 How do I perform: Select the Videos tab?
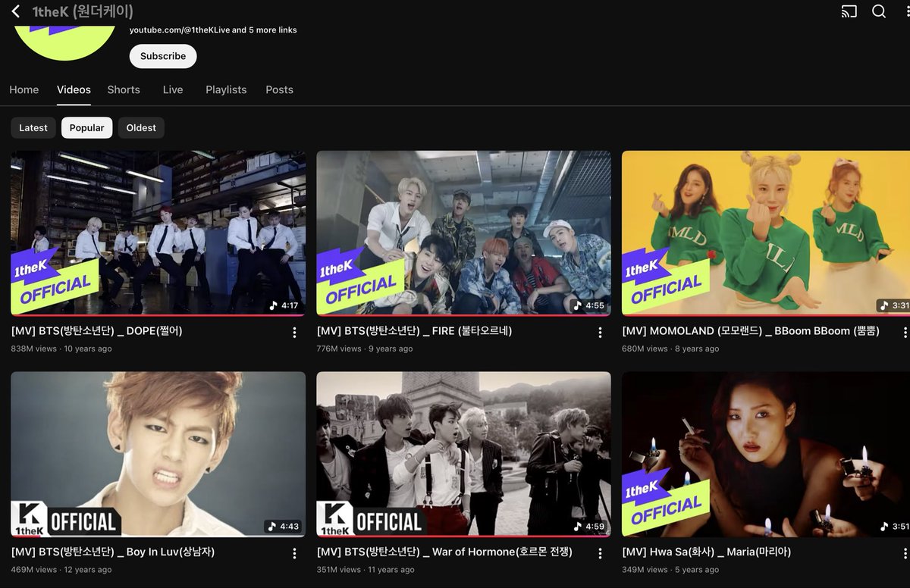tap(74, 89)
